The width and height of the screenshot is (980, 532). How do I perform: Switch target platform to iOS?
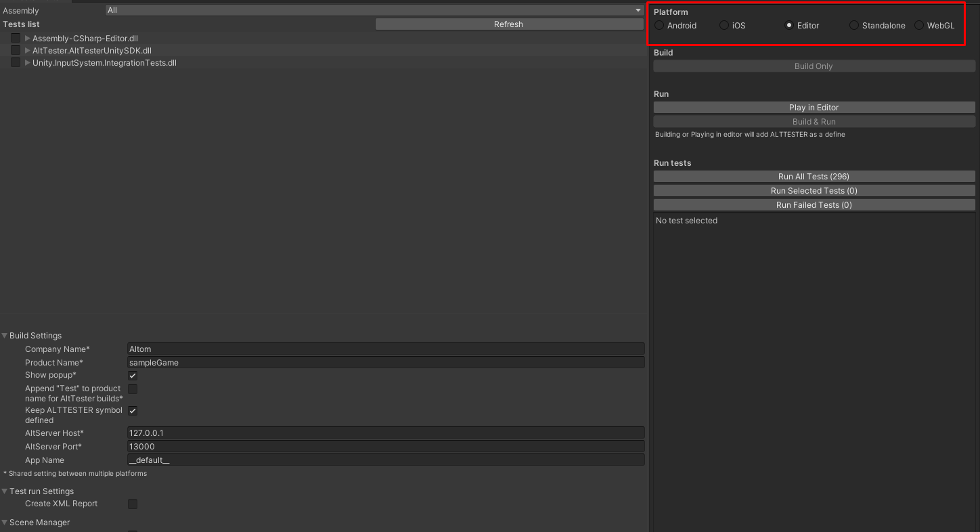coord(723,25)
